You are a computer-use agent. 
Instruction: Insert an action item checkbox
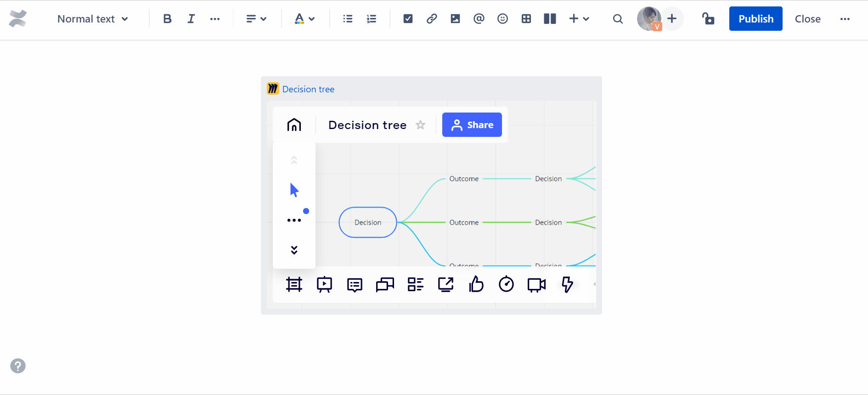(408, 19)
